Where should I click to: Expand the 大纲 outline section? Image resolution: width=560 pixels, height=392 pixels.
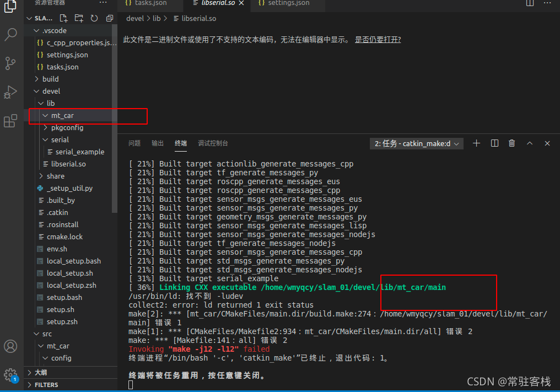click(71, 372)
